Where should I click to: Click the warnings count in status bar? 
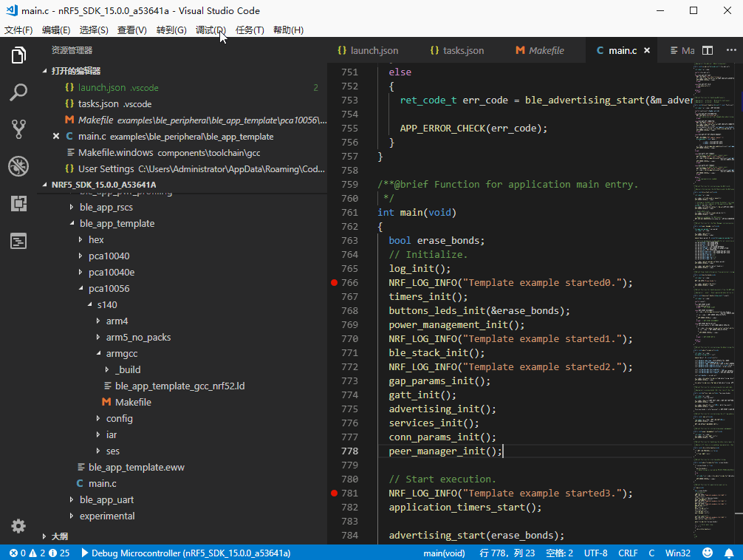[37, 553]
